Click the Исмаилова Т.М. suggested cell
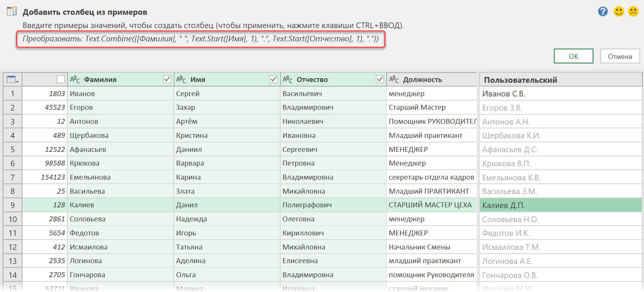 [561, 247]
